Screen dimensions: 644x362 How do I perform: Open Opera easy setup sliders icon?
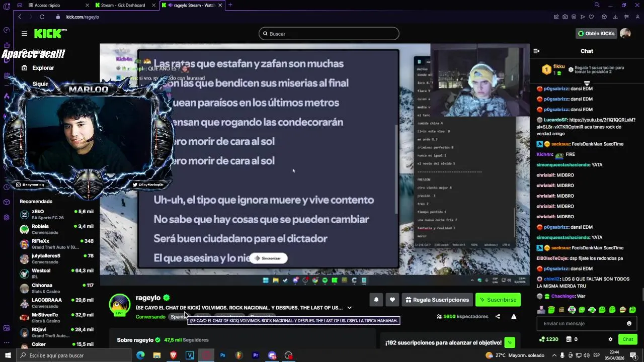click(x=626, y=17)
